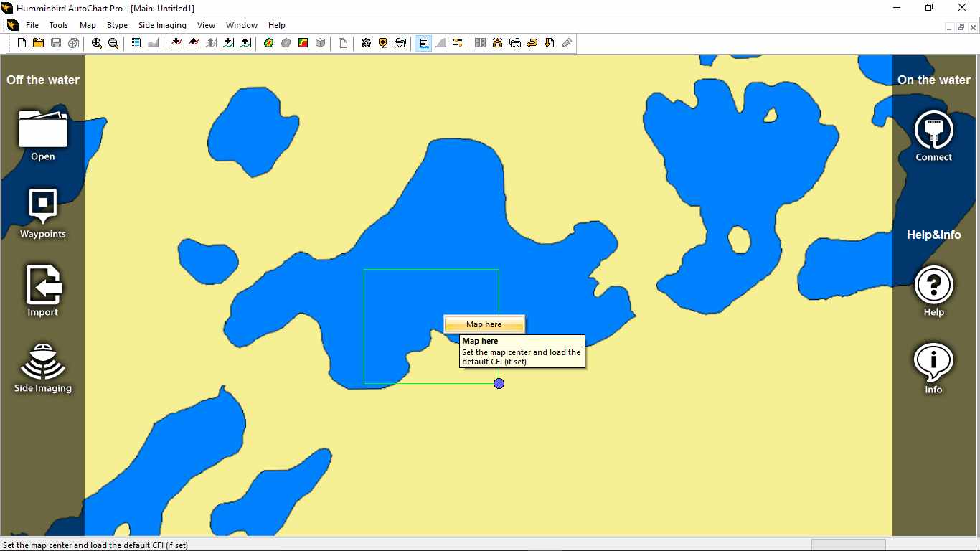Viewport: 980px width, 551px height.
Task: Click the sliders adjustment toolbar icon
Action: 458,43
